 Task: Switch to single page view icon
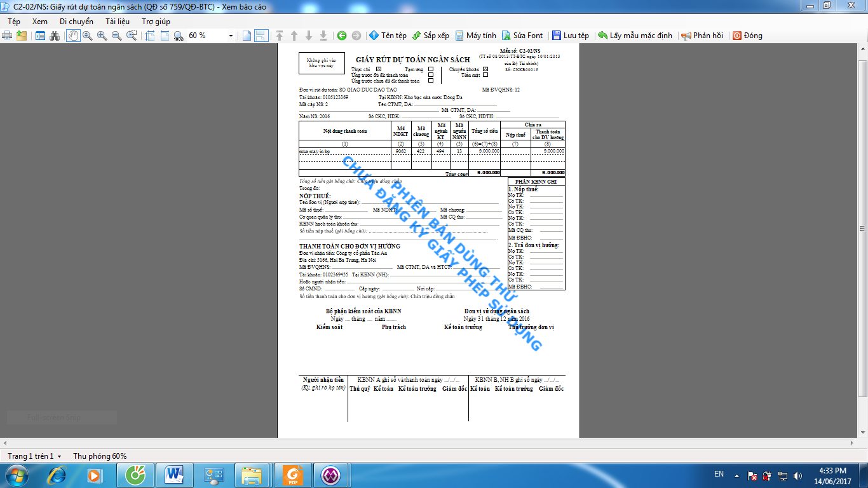pos(247,36)
